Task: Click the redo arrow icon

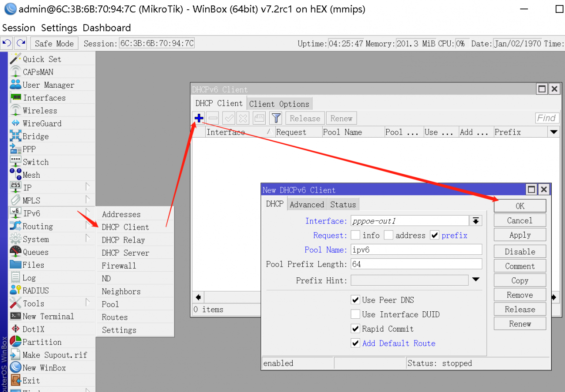Action: pos(20,43)
